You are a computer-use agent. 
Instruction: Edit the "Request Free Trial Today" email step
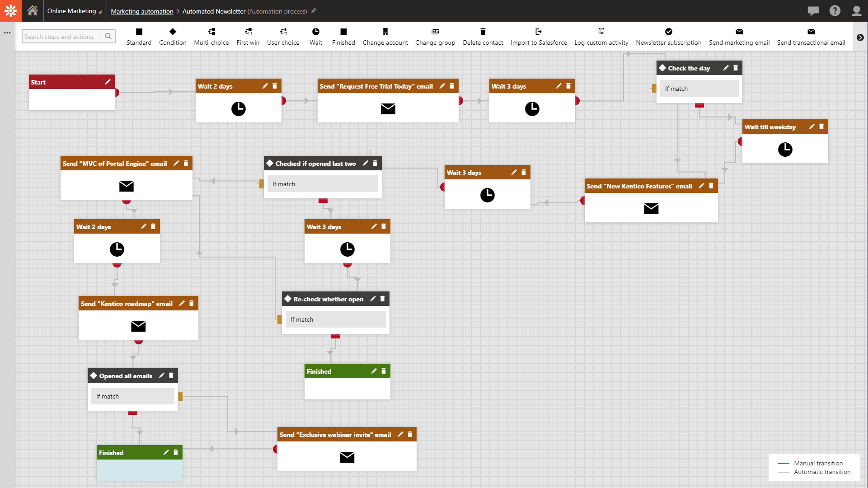(442, 86)
